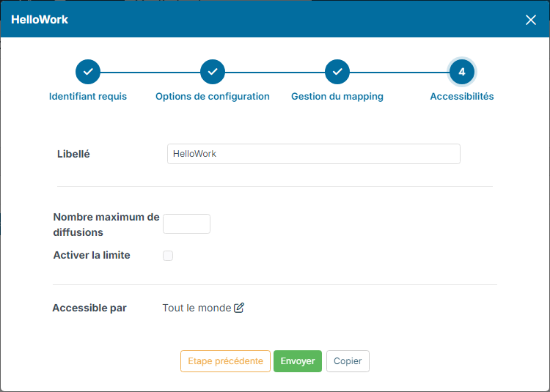Go to the Options de configuration step circle
Image resolution: width=550 pixels, height=392 pixels.
click(213, 72)
